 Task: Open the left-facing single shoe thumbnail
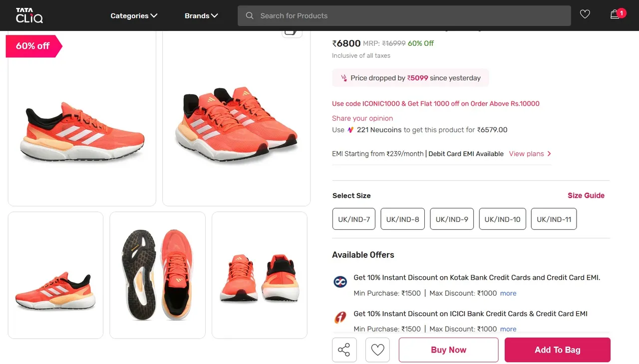[x=55, y=275]
